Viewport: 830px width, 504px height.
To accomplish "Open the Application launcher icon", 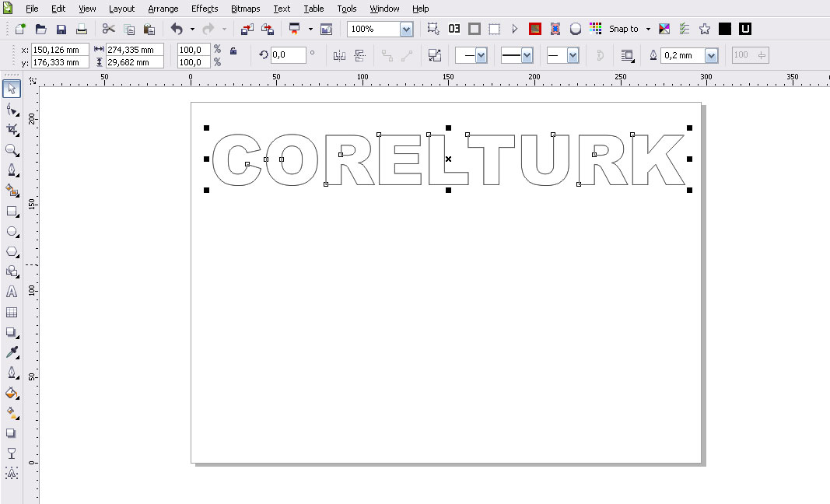I will coord(294,29).
